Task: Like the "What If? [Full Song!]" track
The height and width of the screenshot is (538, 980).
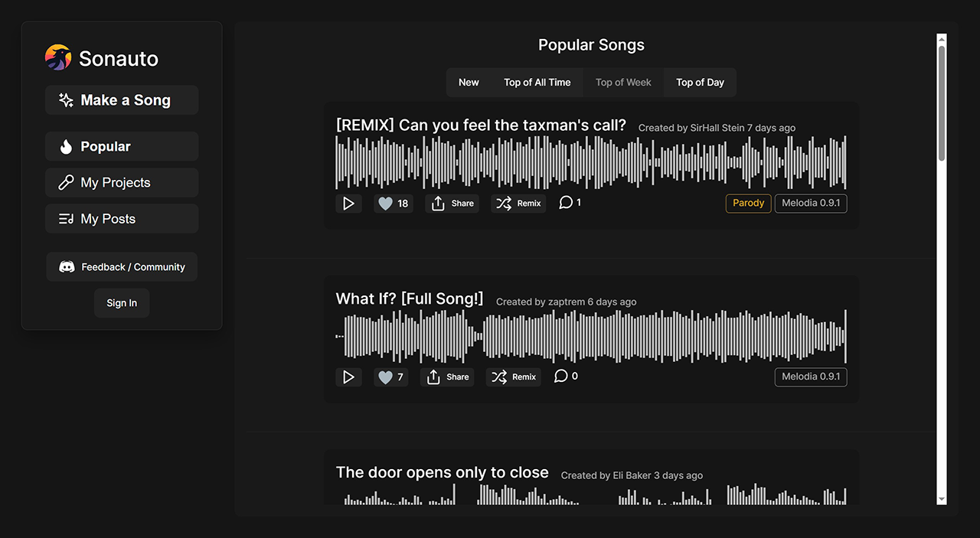Action: [x=390, y=377]
